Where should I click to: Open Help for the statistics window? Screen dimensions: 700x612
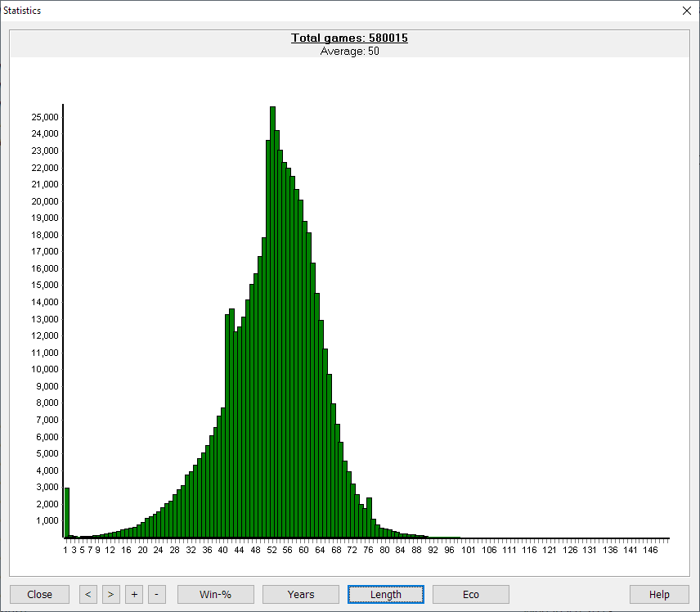pyautogui.click(x=659, y=594)
